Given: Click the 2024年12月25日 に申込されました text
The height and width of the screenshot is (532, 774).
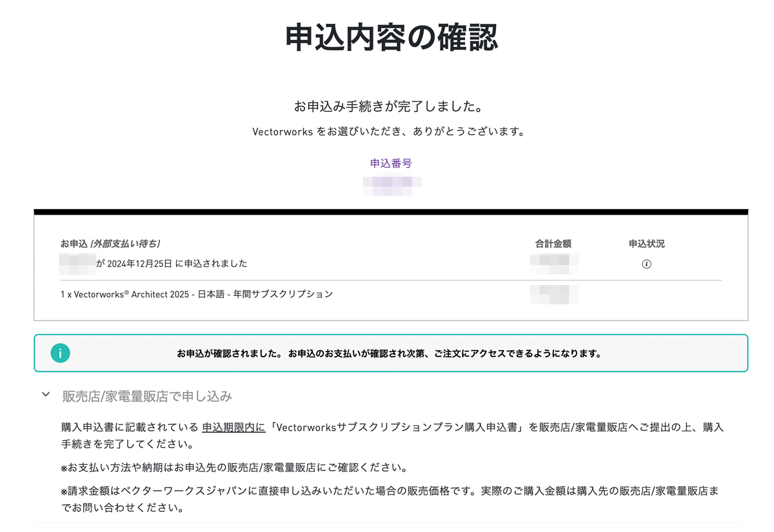Looking at the screenshot, I should click(177, 263).
